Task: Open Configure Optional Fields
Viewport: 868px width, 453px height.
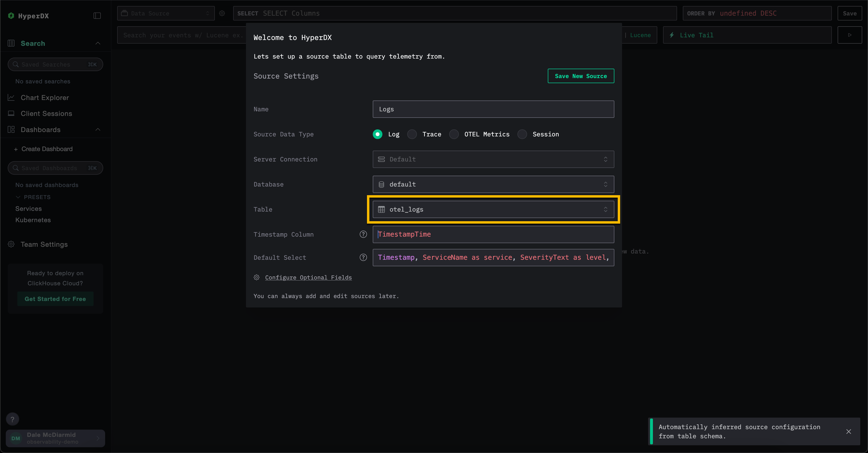Action: coord(308,278)
